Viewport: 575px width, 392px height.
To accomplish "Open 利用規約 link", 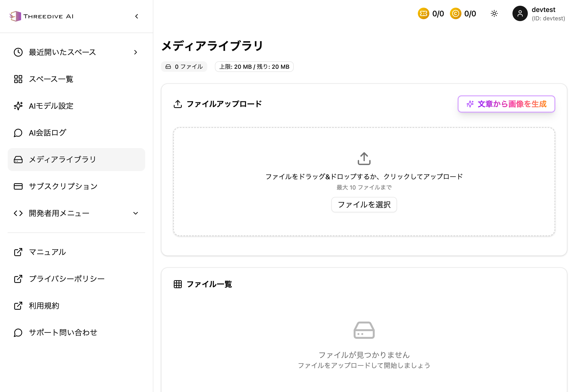I will pos(76,306).
